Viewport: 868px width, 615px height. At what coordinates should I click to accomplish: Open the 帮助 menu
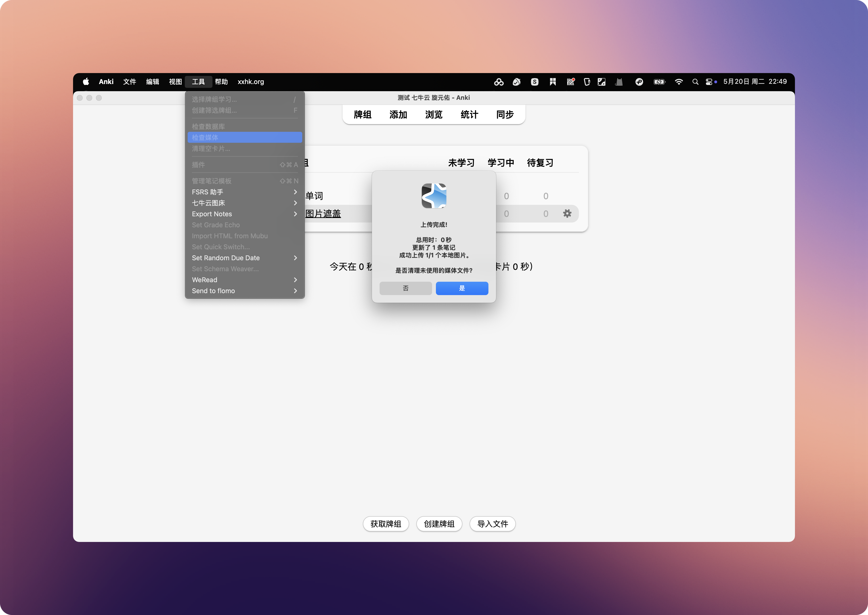222,82
